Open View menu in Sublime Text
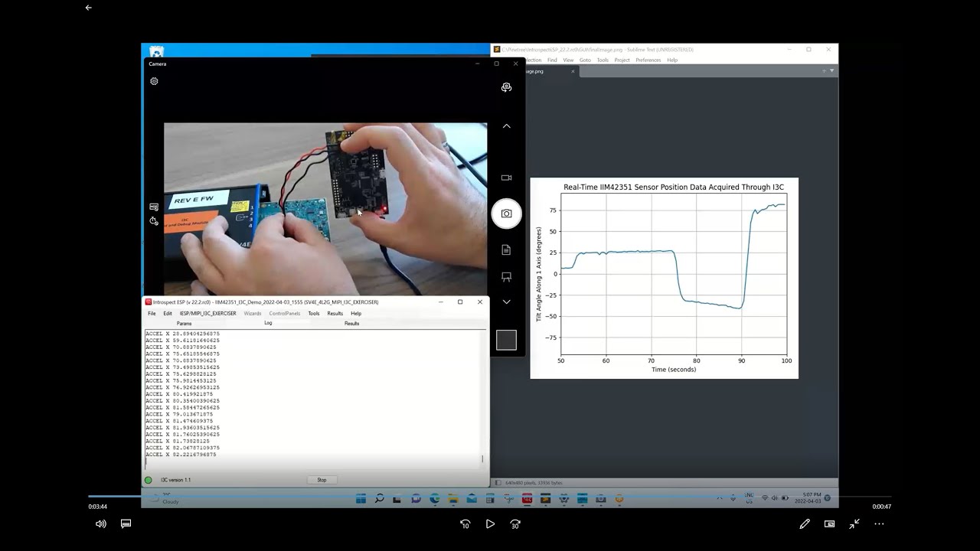980x551 pixels. [x=568, y=60]
